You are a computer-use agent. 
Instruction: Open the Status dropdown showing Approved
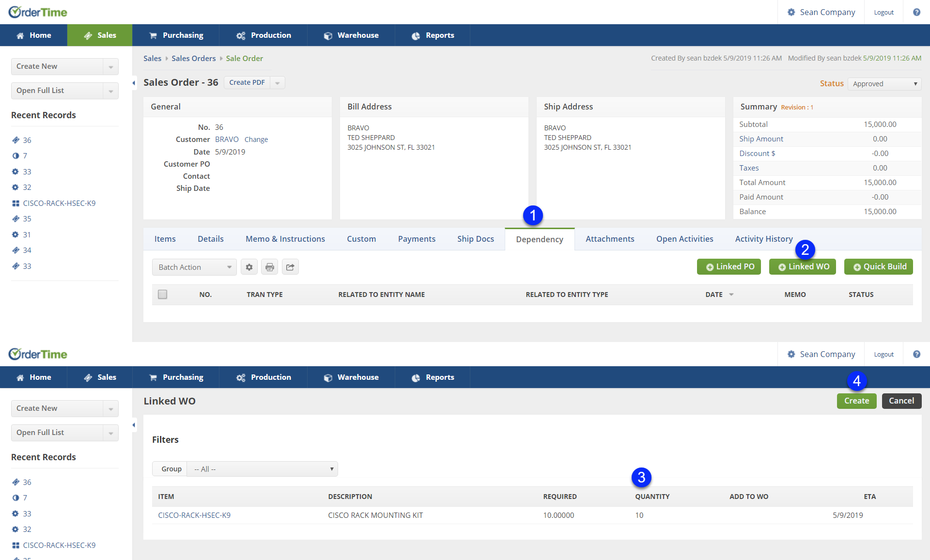[x=884, y=84]
